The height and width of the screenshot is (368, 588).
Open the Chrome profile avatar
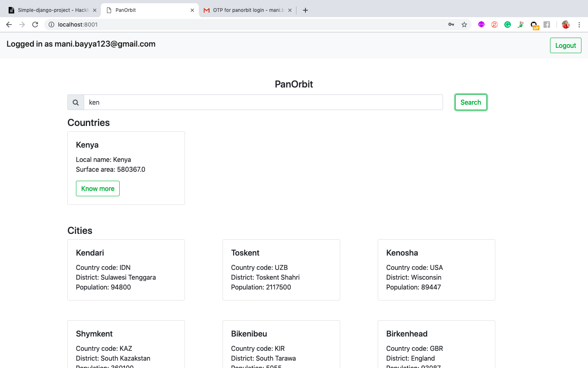(x=566, y=25)
